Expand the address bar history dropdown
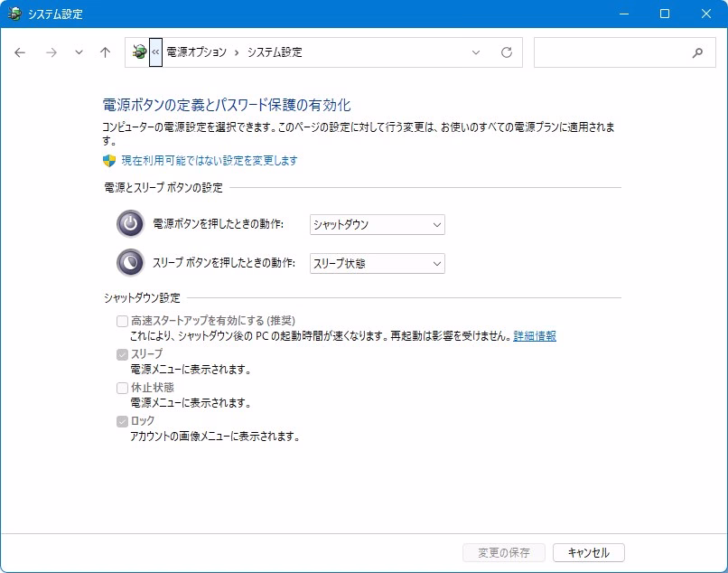This screenshot has width=728, height=573. click(x=476, y=52)
